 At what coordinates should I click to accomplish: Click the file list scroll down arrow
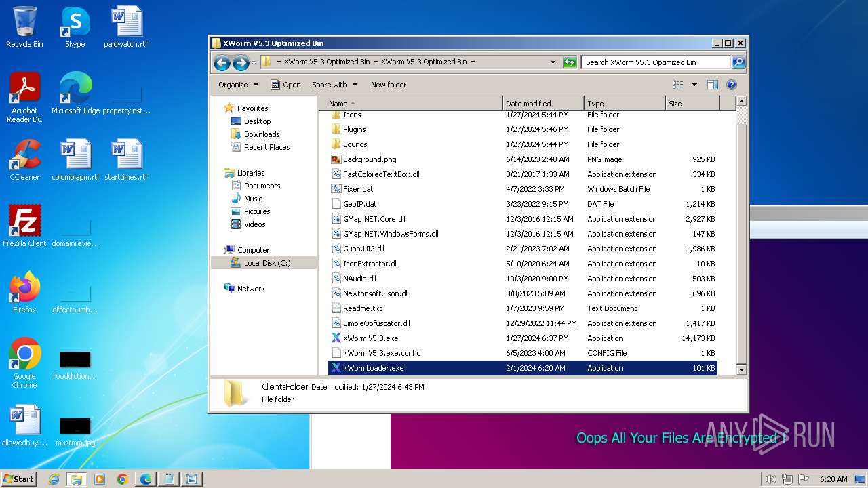pyautogui.click(x=741, y=369)
